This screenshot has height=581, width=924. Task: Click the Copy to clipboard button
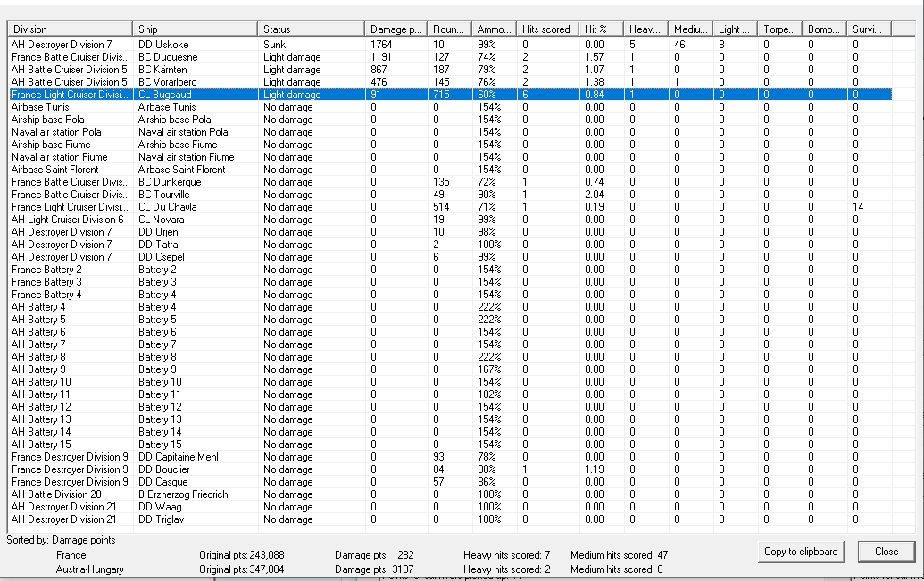(x=801, y=552)
